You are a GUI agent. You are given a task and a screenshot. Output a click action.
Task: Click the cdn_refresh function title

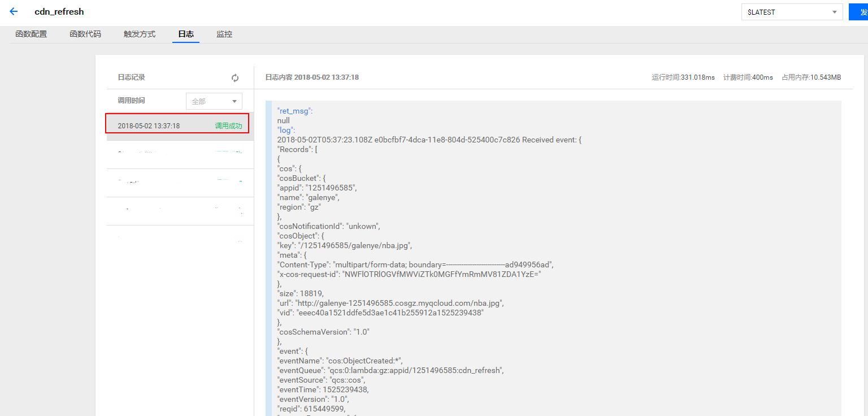tap(59, 11)
